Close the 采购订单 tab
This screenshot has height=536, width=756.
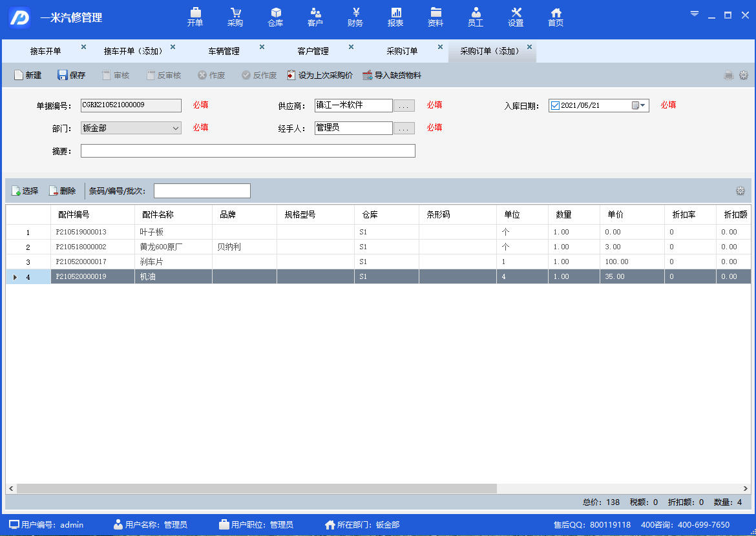tap(440, 47)
